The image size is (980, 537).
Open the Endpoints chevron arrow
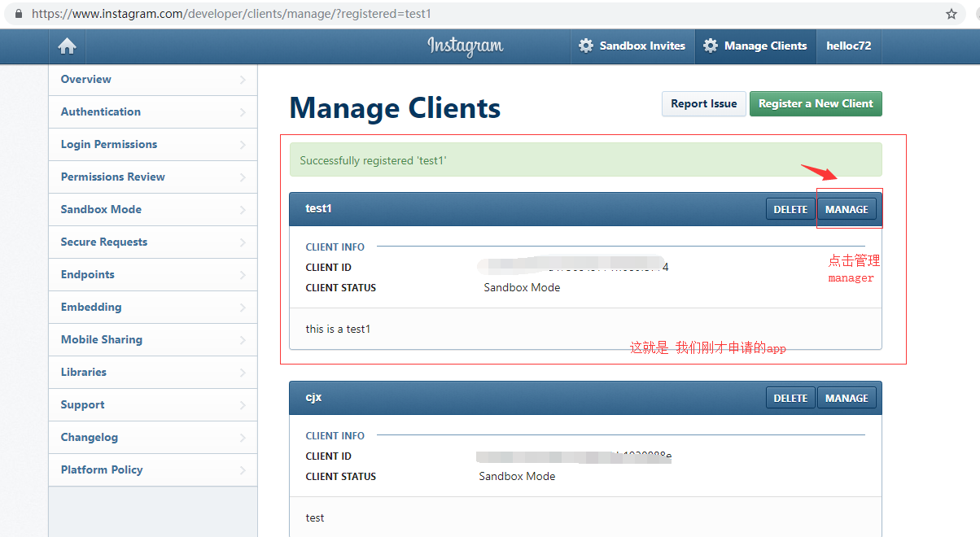[243, 275]
